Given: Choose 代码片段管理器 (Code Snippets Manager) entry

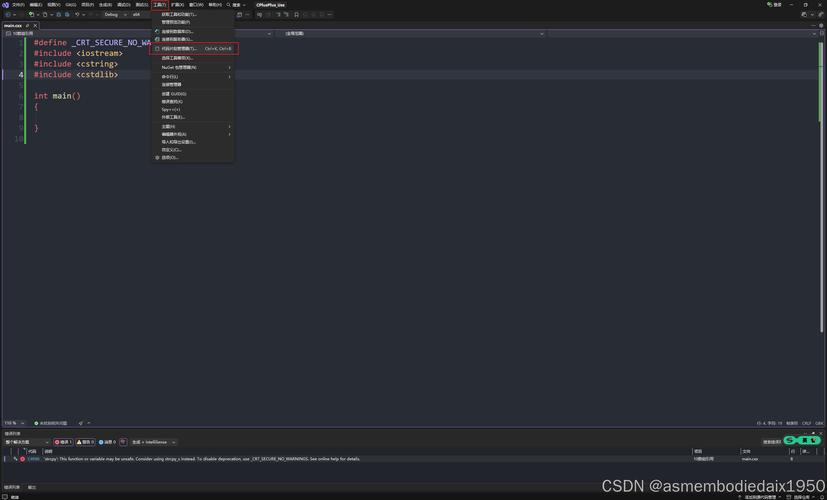Looking at the screenshot, I should [x=194, y=49].
